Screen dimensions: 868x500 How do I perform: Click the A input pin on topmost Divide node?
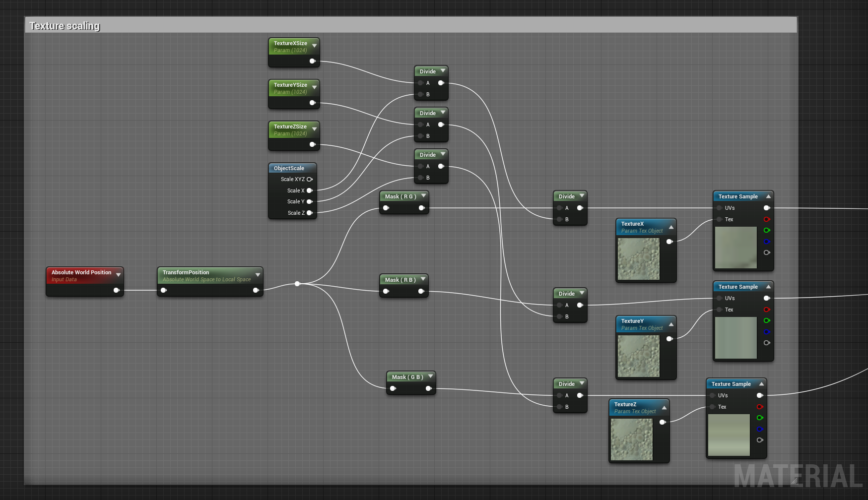coord(420,83)
